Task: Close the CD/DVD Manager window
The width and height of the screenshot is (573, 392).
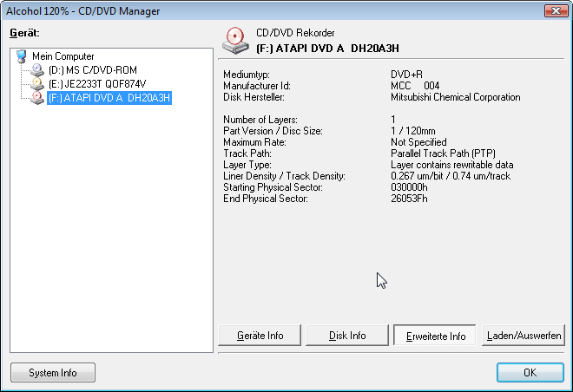Action: (551, 10)
